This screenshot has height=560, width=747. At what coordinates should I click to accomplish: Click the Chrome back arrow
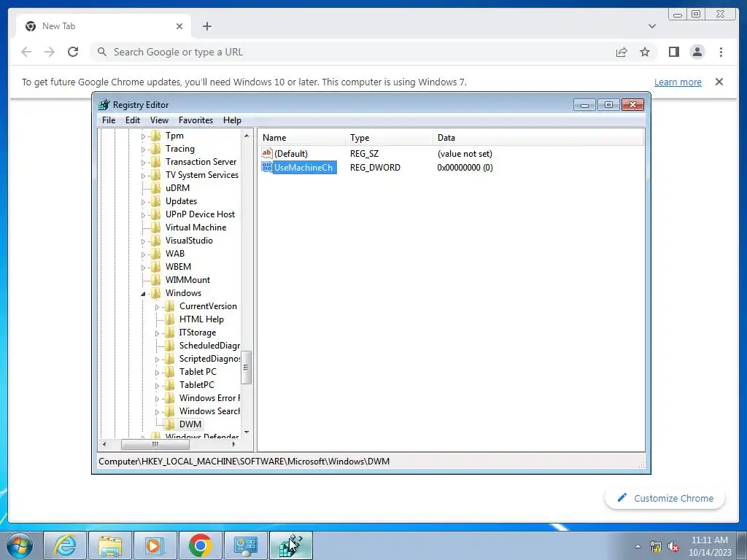tap(26, 52)
